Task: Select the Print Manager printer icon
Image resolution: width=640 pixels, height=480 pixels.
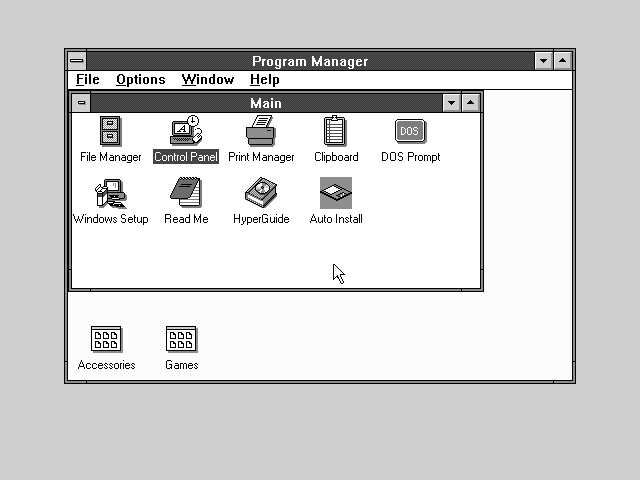Action: click(261, 131)
